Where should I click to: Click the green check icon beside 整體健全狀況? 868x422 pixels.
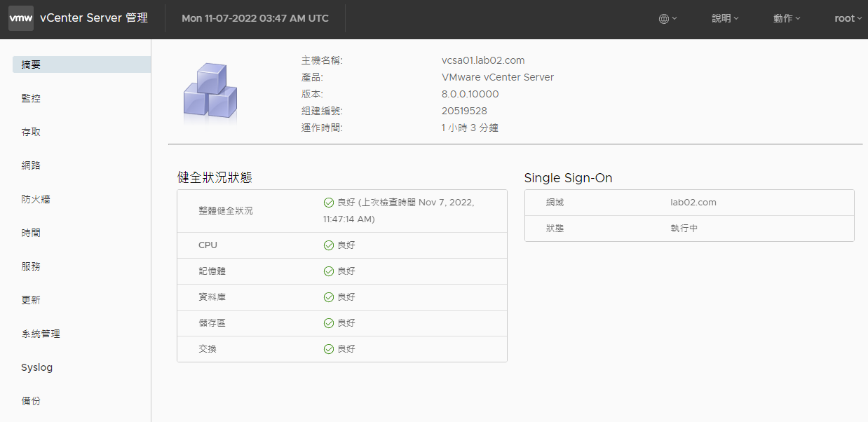[x=328, y=203]
